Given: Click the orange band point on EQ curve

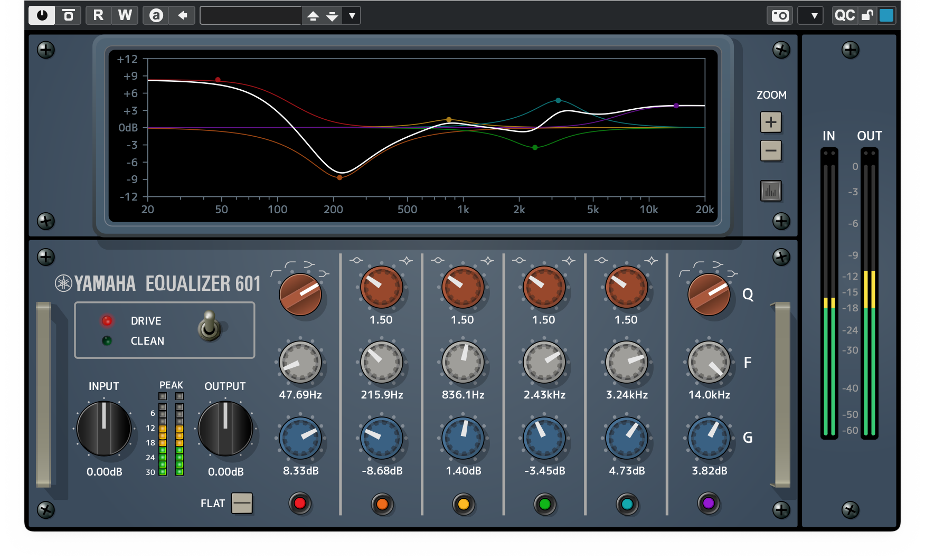Looking at the screenshot, I should 339,177.
